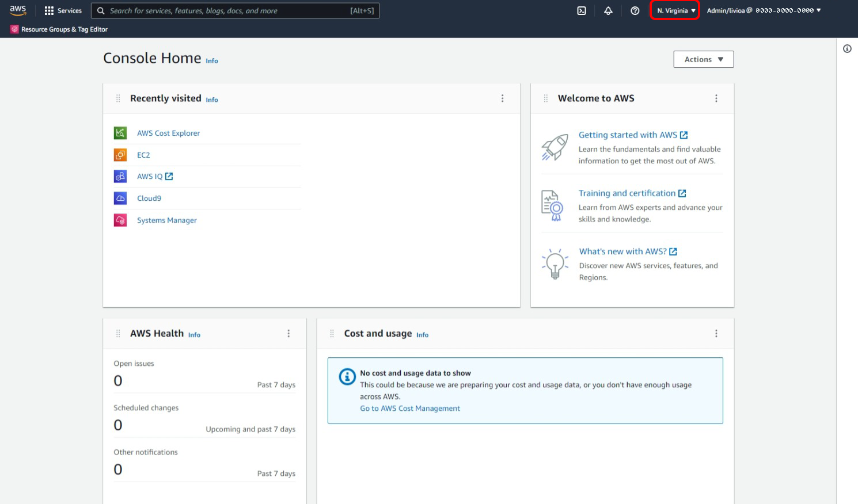Open the Admin/livioa account dropdown
Screen dimensions: 858x504
coord(764,11)
